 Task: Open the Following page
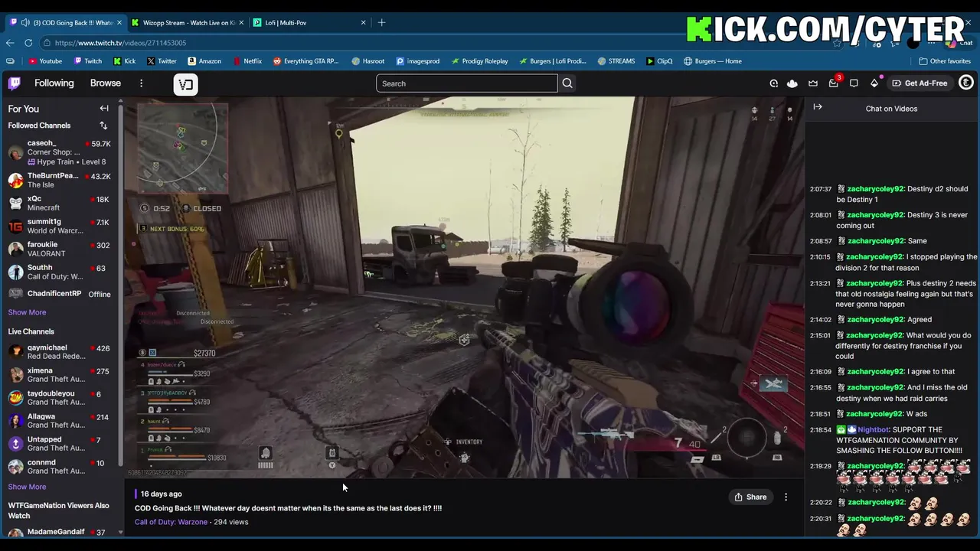[x=54, y=83]
